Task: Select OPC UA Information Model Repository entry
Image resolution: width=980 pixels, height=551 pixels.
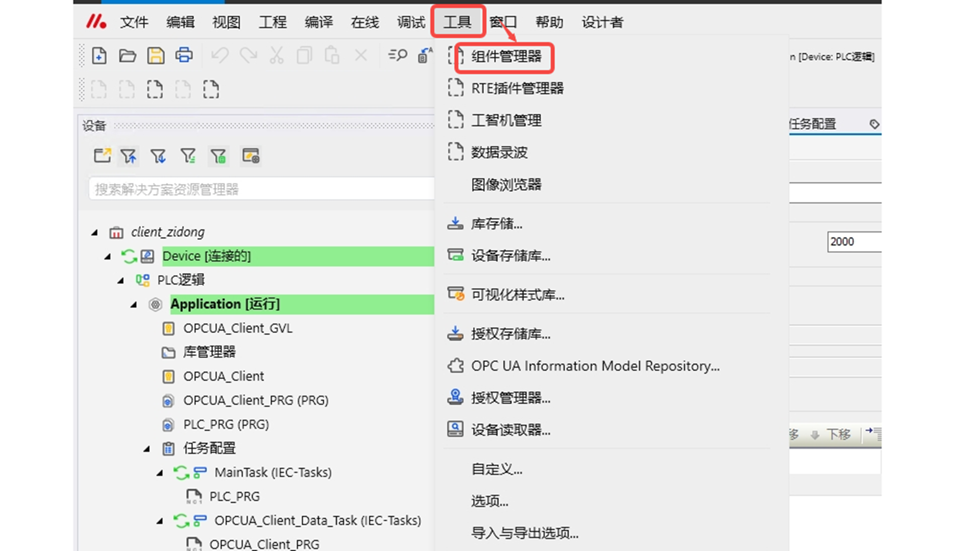Action: coord(595,366)
